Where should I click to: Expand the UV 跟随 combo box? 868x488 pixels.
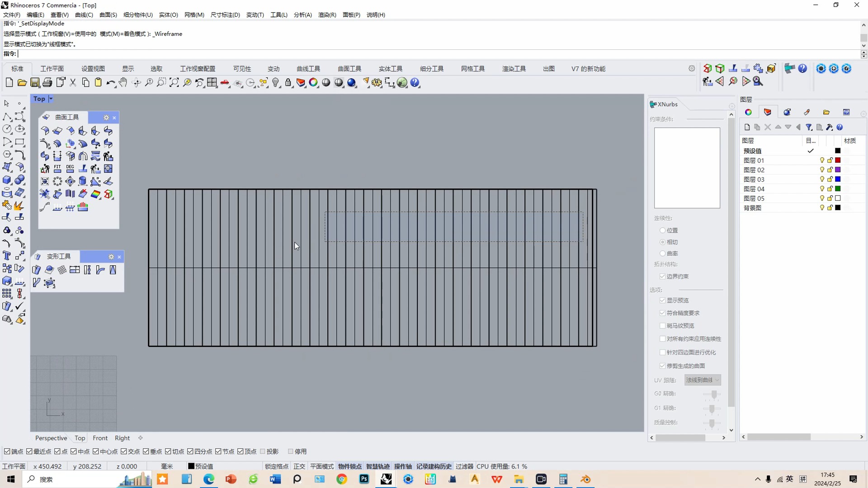coord(703,380)
